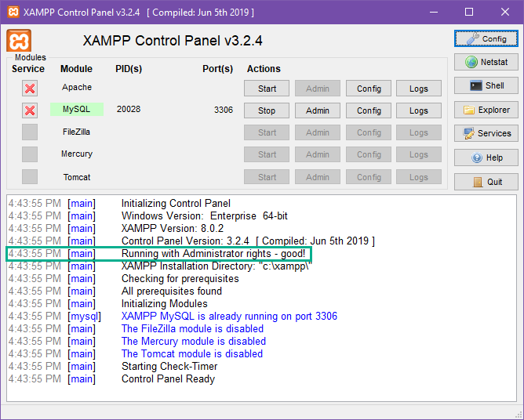Toggle the Tomcat service checkbox
Viewport: 524px width, 420px height.
click(x=30, y=176)
